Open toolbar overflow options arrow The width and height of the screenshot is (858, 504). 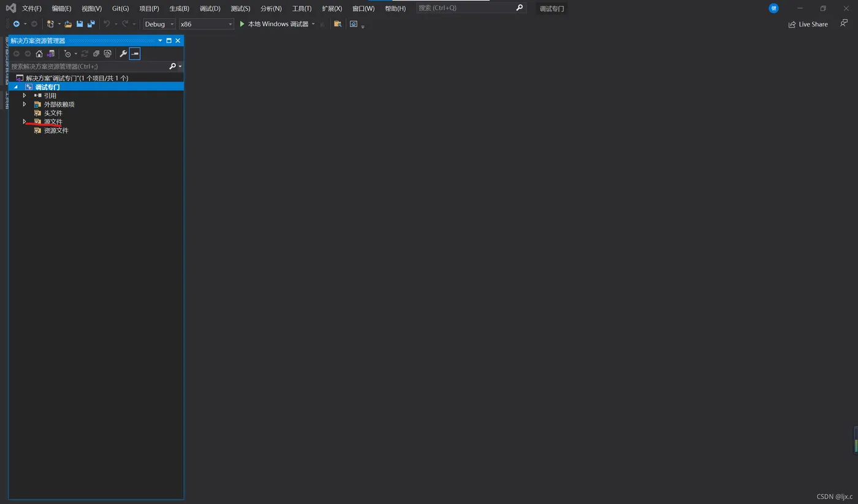(x=363, y=27)
